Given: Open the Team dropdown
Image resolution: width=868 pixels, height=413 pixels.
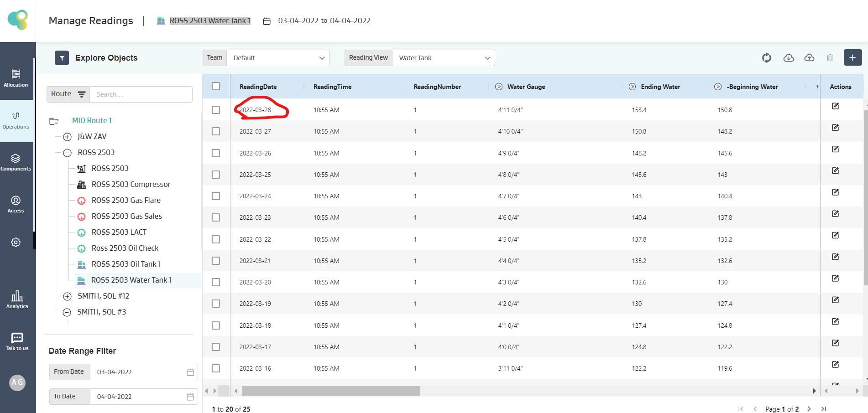Looking at the screenshot, I should [278, 58].
